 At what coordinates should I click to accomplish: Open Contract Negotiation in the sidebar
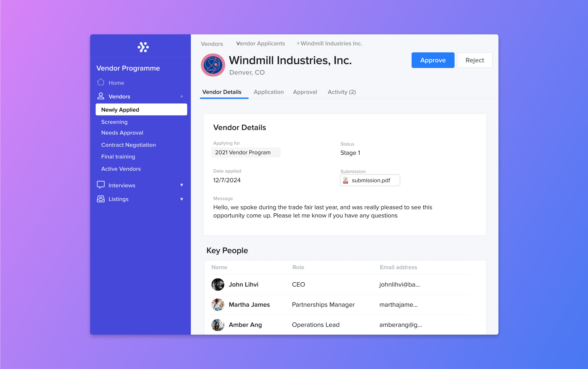(x=128, y=145)
